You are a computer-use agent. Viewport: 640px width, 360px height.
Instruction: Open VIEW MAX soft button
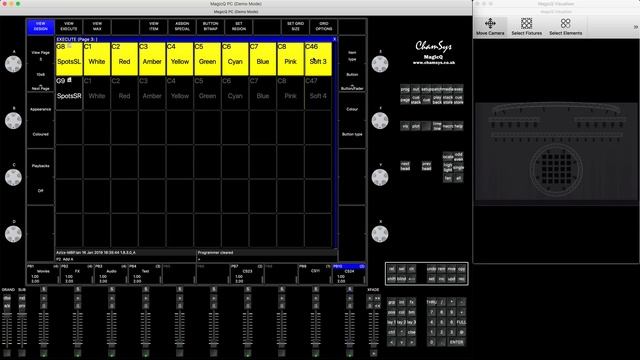click(x=97, y=27)
